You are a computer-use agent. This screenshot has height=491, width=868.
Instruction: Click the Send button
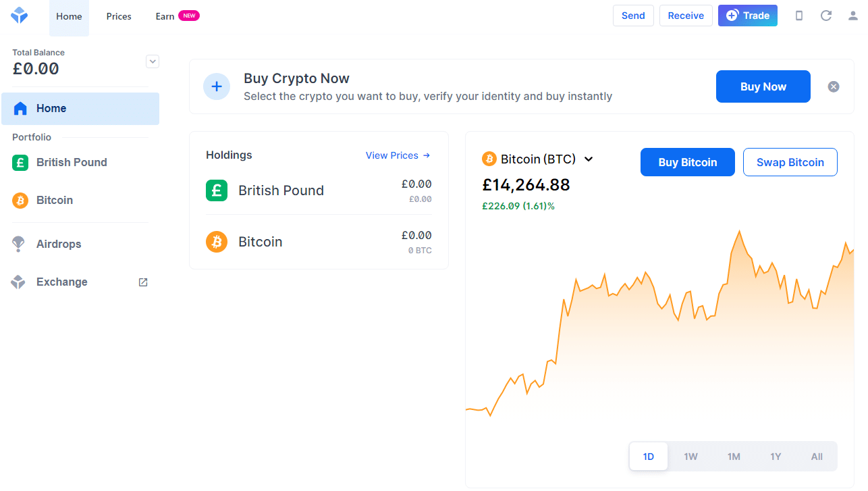(633, 16)
